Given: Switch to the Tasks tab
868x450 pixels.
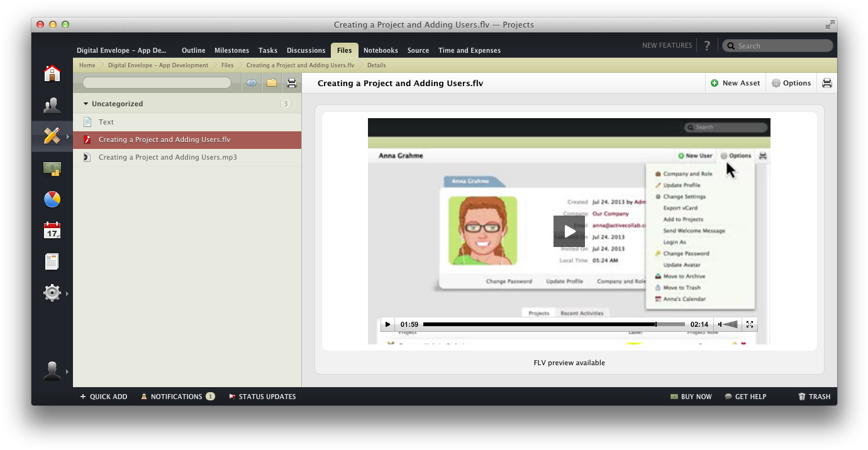Looking at the screenshot, I should coord(268,50).
